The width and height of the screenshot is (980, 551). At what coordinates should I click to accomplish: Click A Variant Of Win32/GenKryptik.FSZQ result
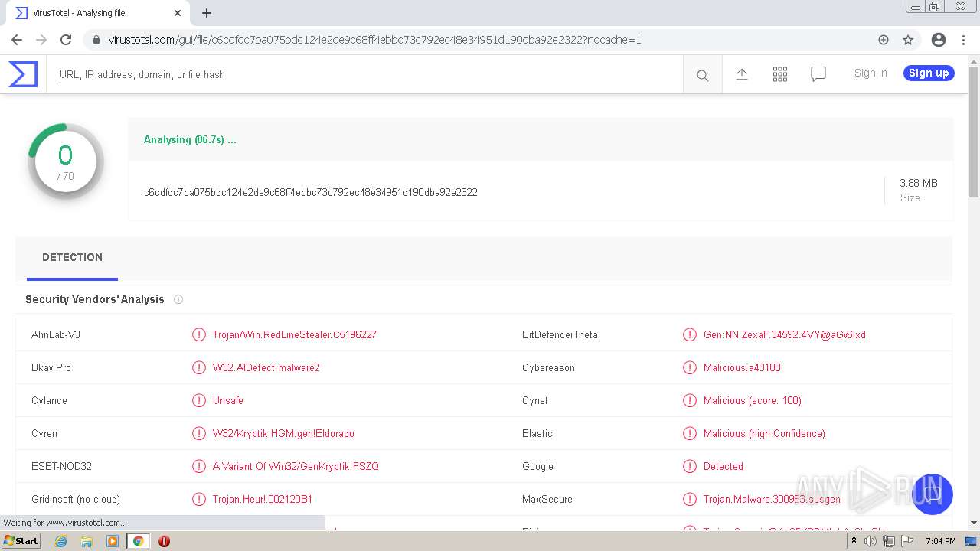tap(296, 466)
